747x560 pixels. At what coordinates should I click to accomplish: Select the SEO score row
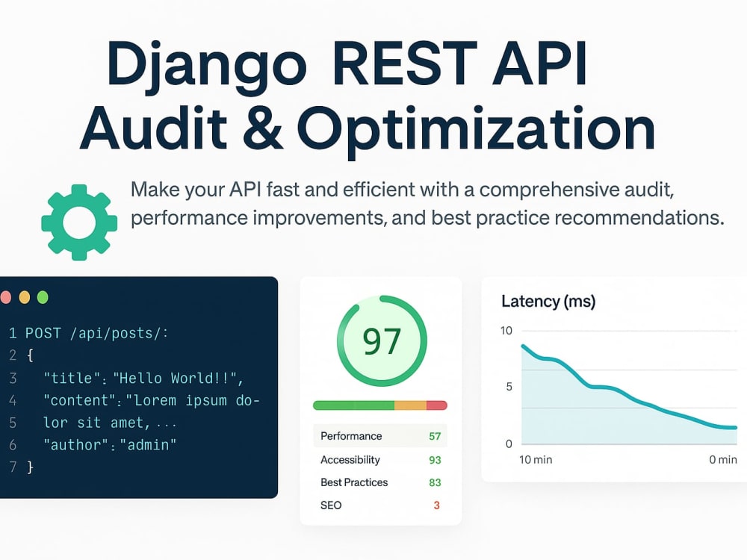pos(380,505)
